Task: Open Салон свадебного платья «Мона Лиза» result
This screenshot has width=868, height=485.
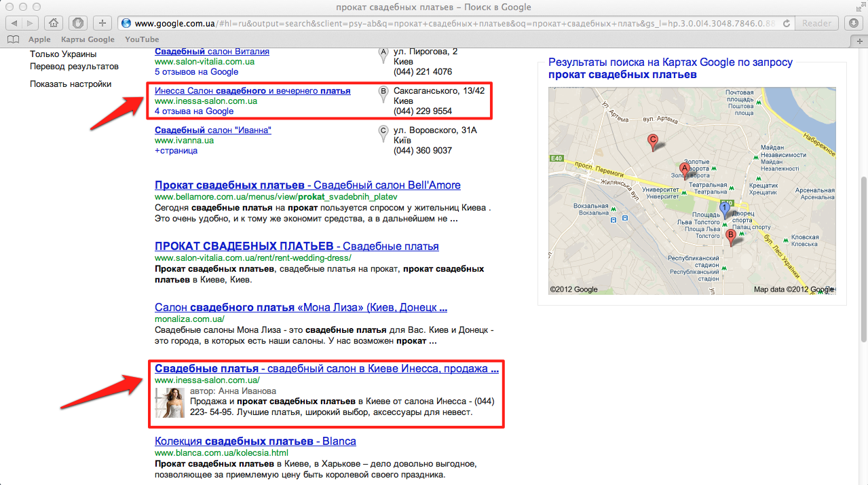Action: pyautogui.click(x=301, y=308)
